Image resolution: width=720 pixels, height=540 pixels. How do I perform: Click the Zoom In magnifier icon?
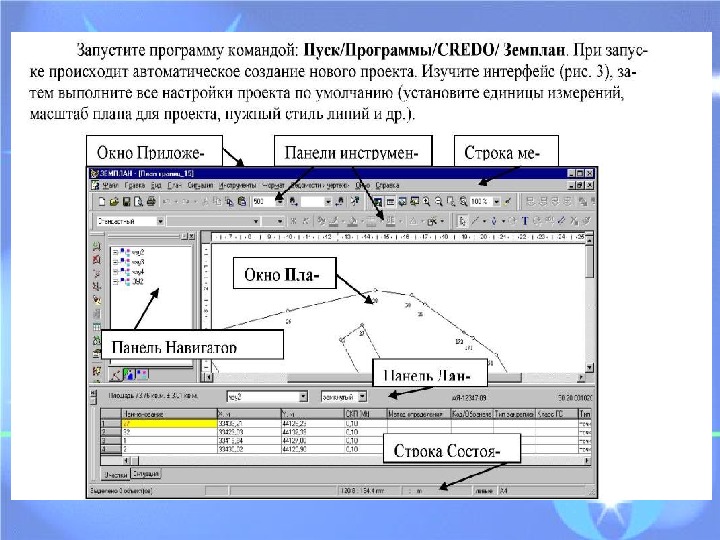(x=427, y=201)
